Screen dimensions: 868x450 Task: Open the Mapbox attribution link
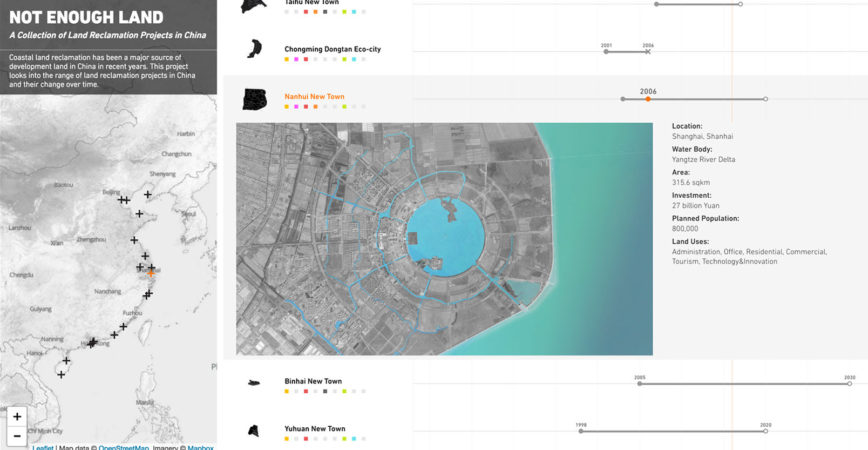[x=200, y=447]
